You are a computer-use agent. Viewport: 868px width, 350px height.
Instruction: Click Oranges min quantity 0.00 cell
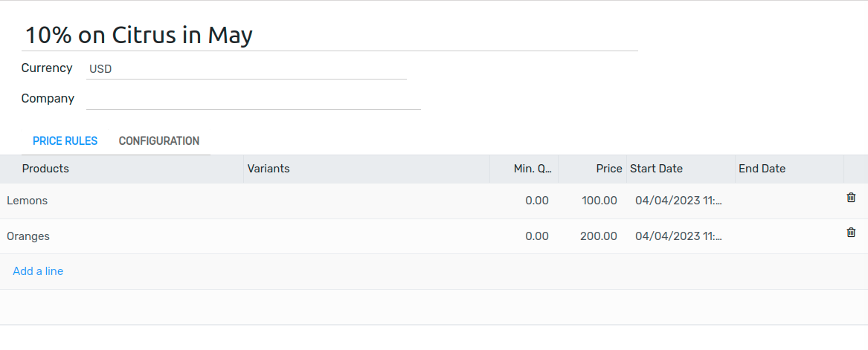[x=524, y=236]
